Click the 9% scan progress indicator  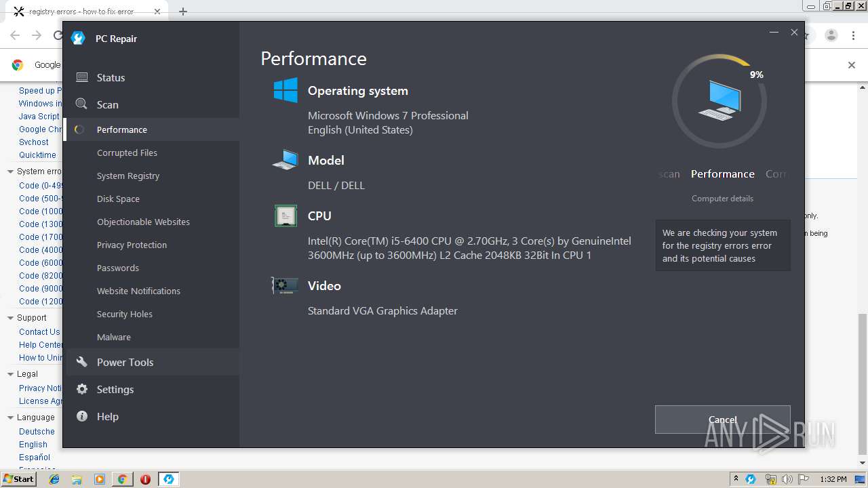757,75
